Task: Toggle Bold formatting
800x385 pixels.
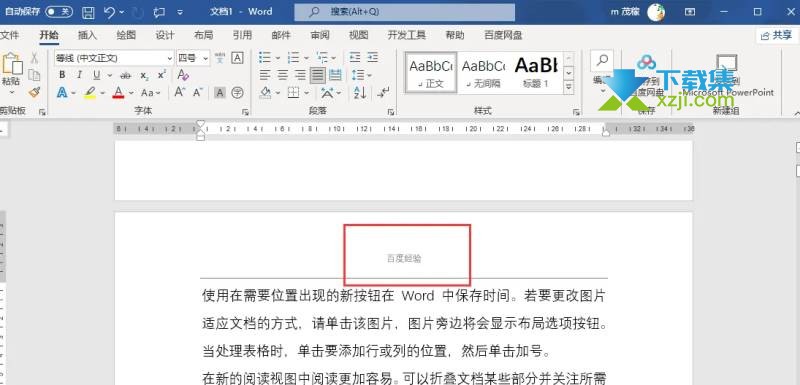Action: pyautogui.click(x=62, y=75)
